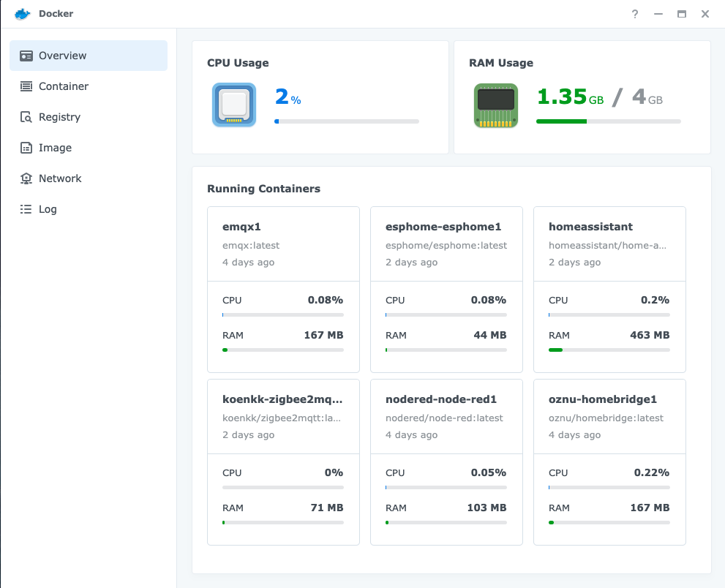The image size is (725, 588).
Task: Click the oznu-homebridge1 RAM usage bar
Action: 609,522
